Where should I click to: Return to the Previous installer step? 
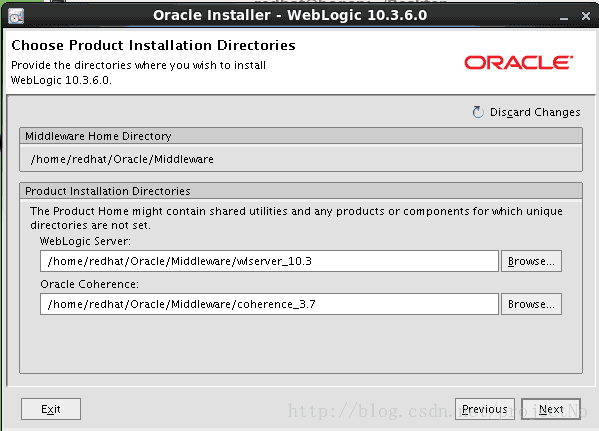coord(485,409)
